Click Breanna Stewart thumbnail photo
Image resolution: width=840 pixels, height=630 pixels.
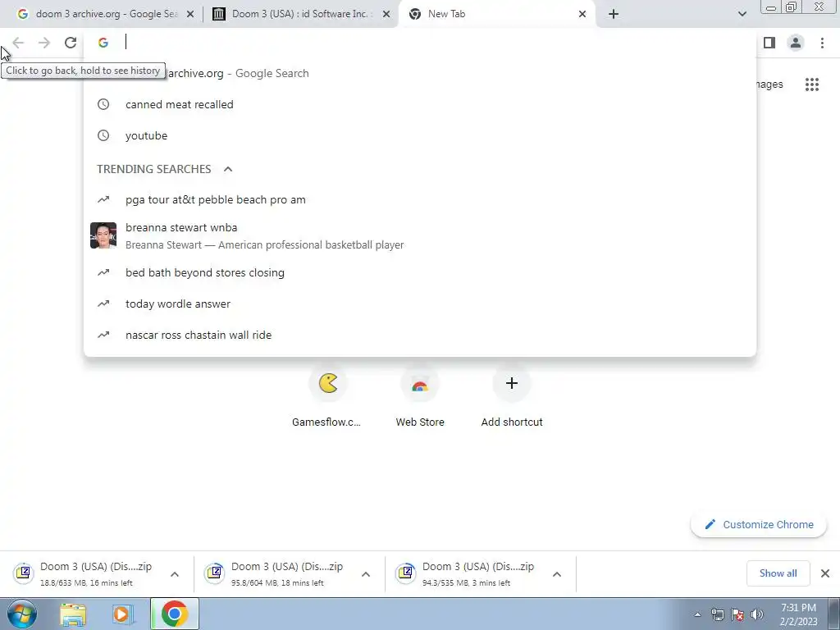tap(103, 235)
